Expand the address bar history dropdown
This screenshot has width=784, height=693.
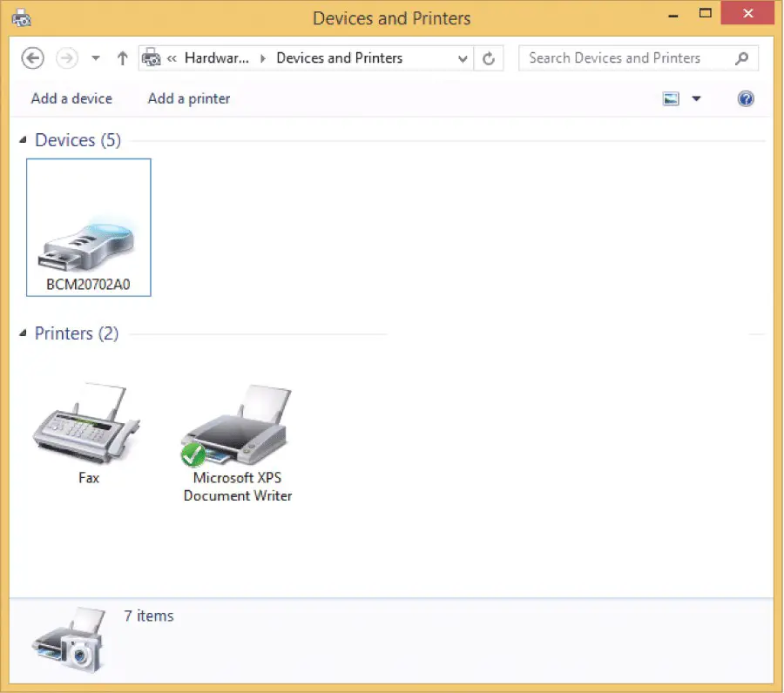463,58
